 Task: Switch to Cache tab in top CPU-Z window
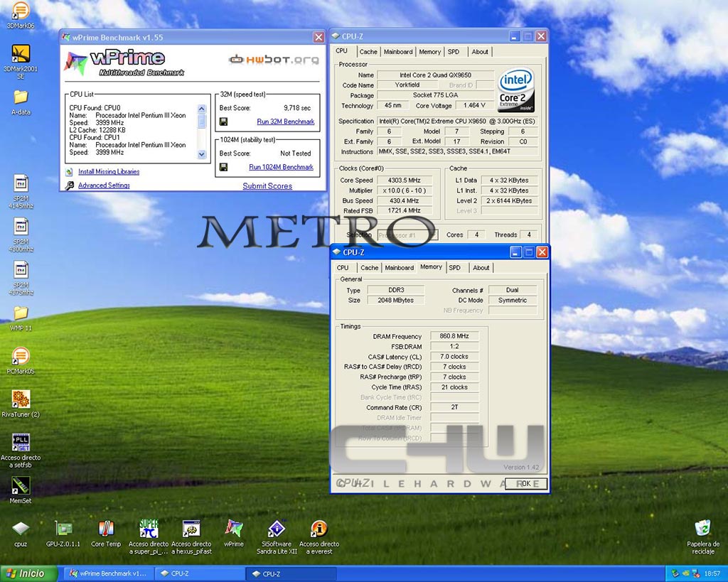coord(368,52)
